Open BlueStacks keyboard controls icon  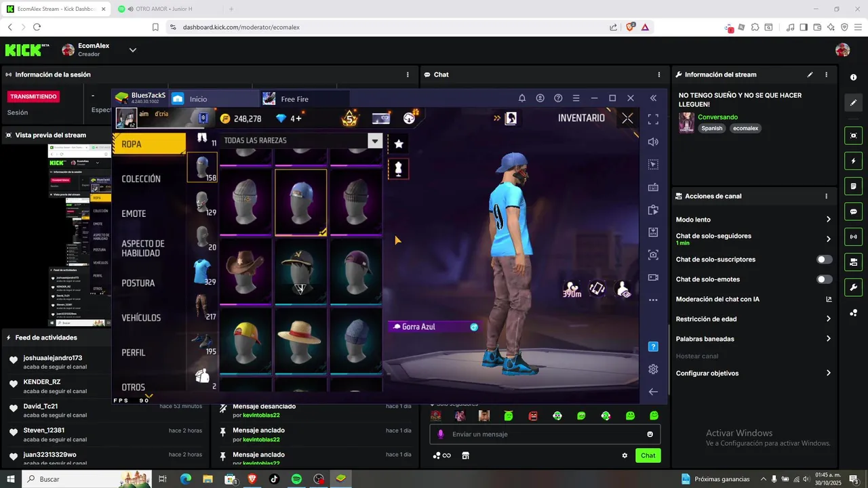tap(653, 187)
